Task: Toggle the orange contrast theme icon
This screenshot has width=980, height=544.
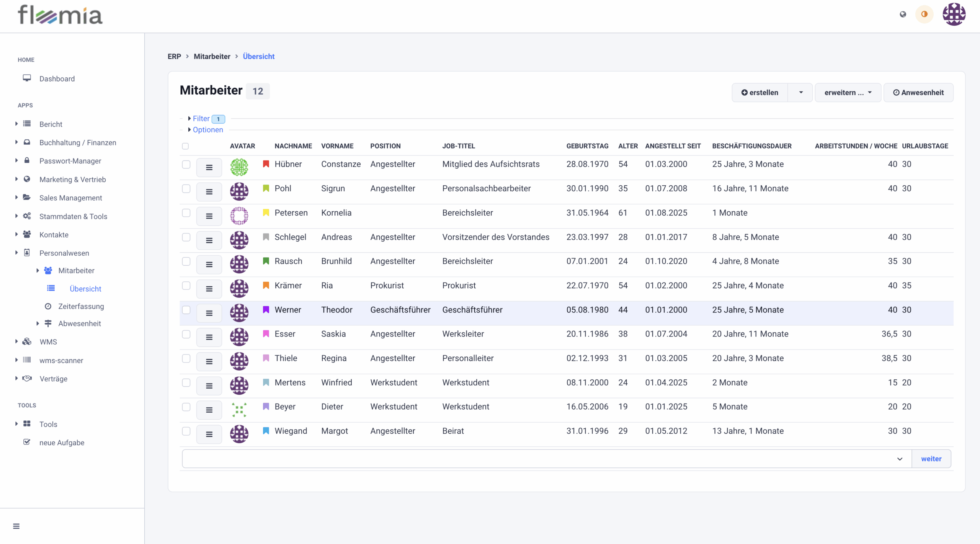Action: point(924,15)
